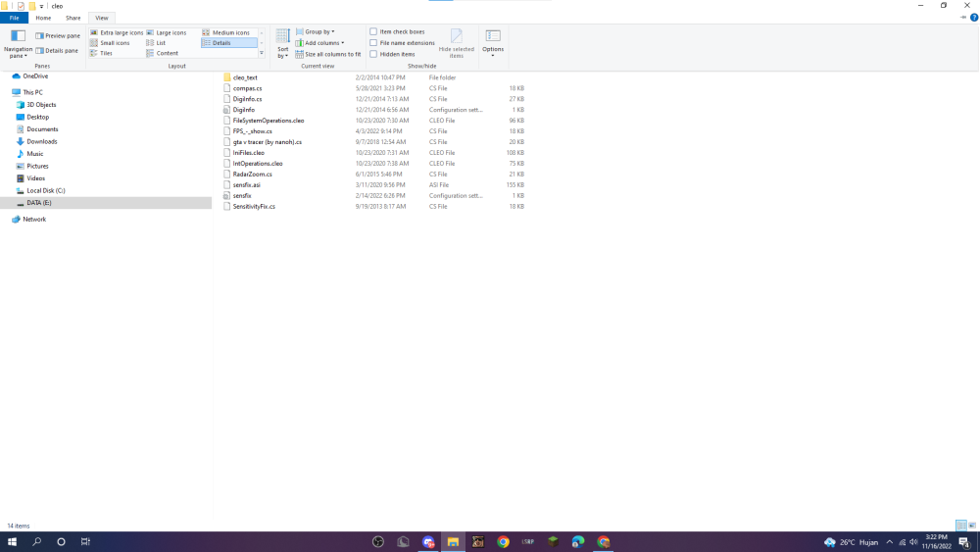Switch to Large icons layout
Viewport: 980px width, 552px height.
[x=167, y=32]
